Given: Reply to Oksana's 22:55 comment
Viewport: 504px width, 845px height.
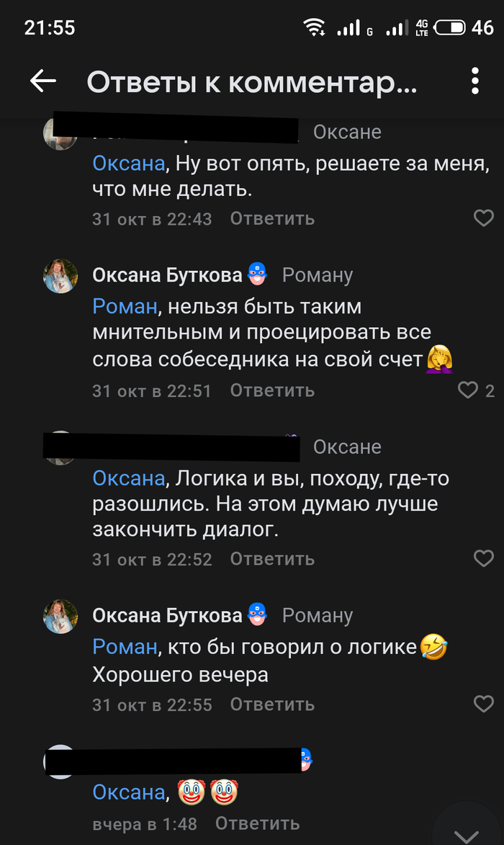Looking at the screenshot, I should click(x=272, y=705).
